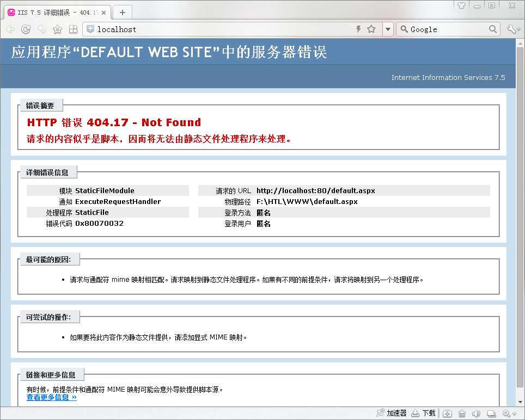This screenshot has height=420, width=525.
Task: Open the page zoom magnifier in status bar
Action: [x=506, y=413]
